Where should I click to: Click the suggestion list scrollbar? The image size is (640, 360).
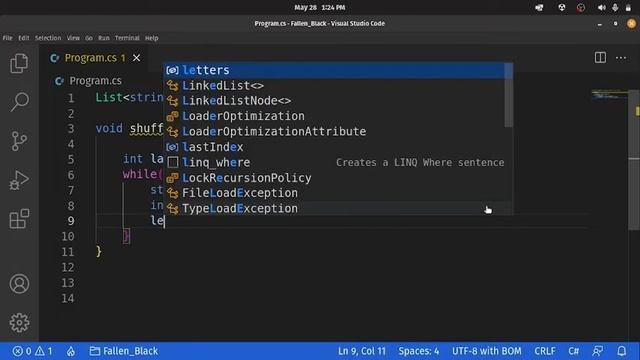[x=509, y=95]
